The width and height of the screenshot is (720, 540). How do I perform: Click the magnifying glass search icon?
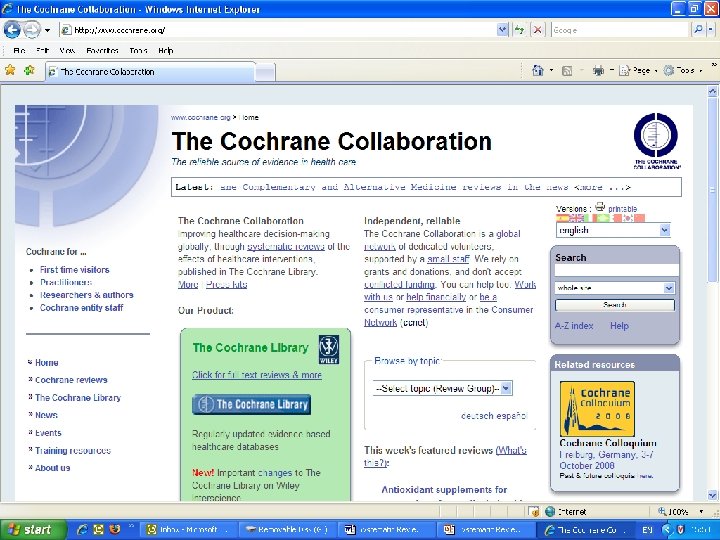coord(698,30)
